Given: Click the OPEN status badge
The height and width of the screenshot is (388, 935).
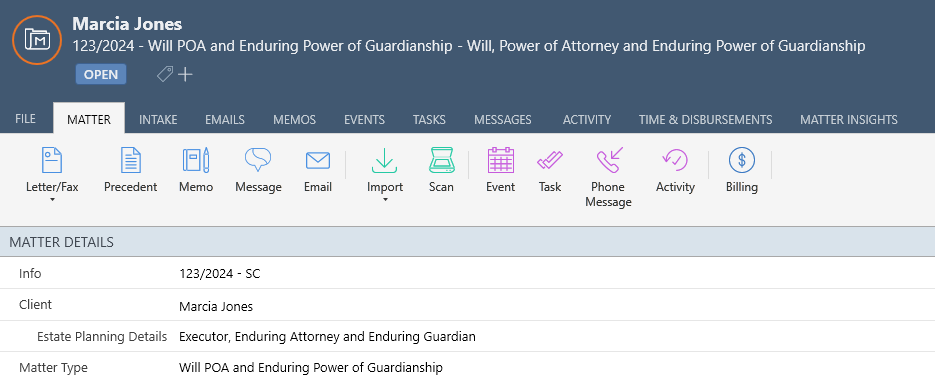Looking at the screenshot, I should pyautogui.click(x=101, y=75).
